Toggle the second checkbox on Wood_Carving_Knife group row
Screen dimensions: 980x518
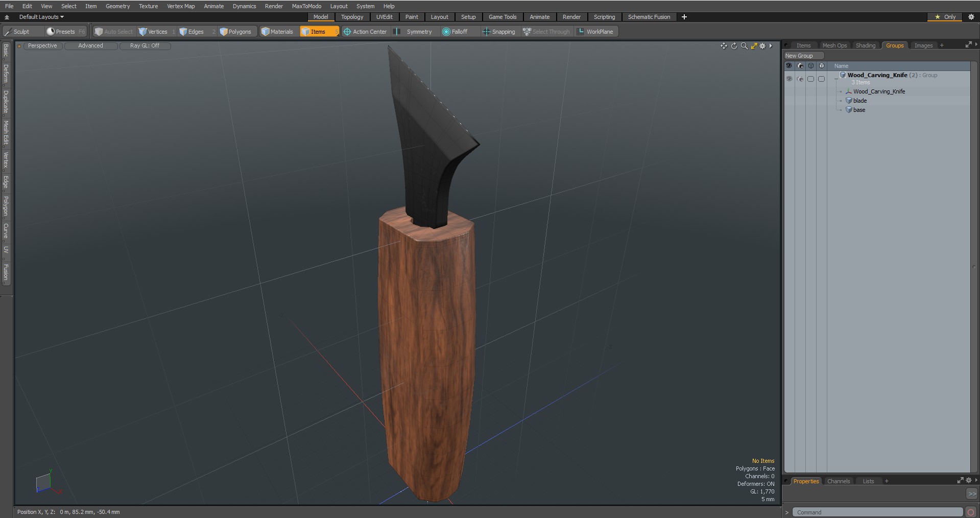point(821,79)
